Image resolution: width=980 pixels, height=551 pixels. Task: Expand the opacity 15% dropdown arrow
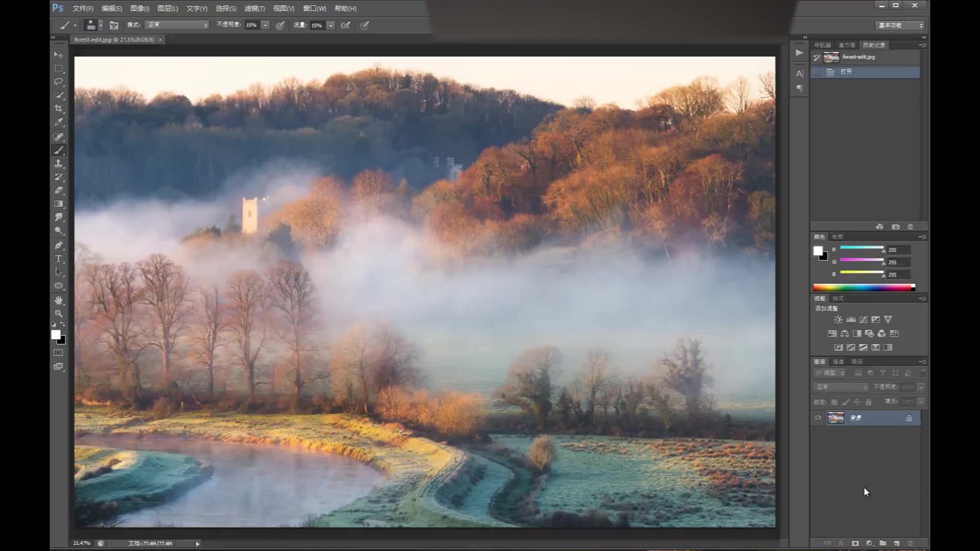coord(265,25)
